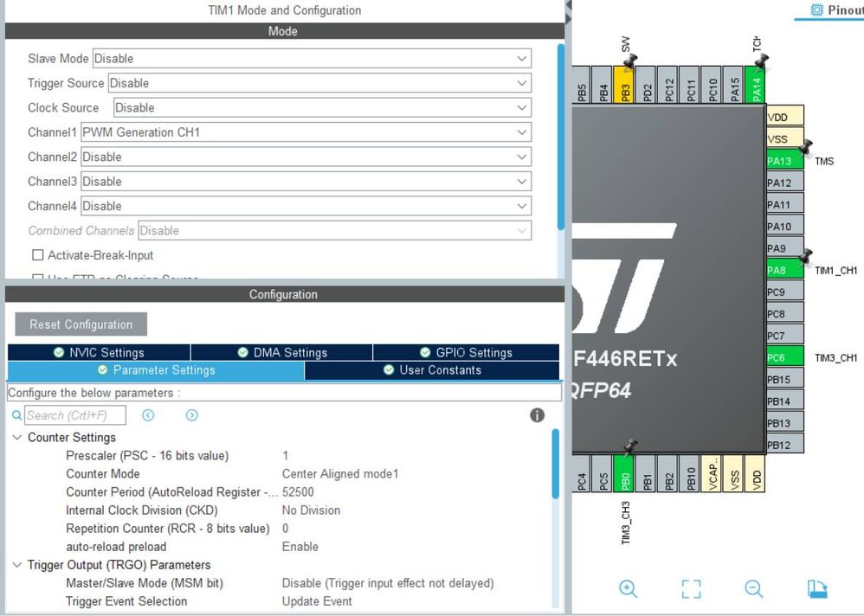The image size is (864, 616).
Task: Click Internal Clock Division value No Division
Action: pyautogui.click(x=312, y=510)
